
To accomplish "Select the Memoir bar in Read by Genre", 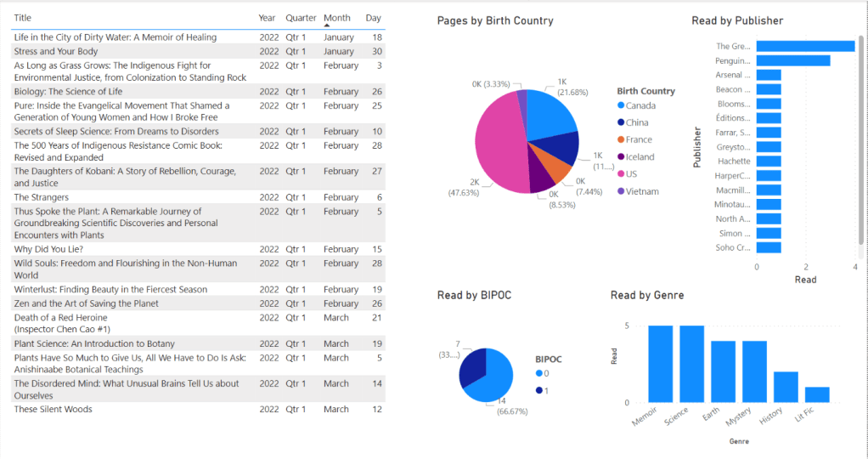I will click(x=661, y=364).
